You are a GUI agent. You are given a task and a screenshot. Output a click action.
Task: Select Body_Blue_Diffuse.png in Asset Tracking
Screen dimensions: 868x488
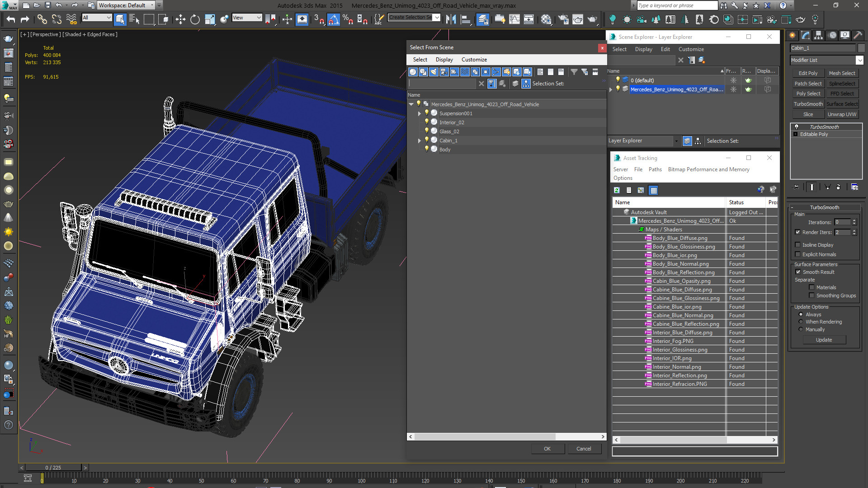click(679, 238)
